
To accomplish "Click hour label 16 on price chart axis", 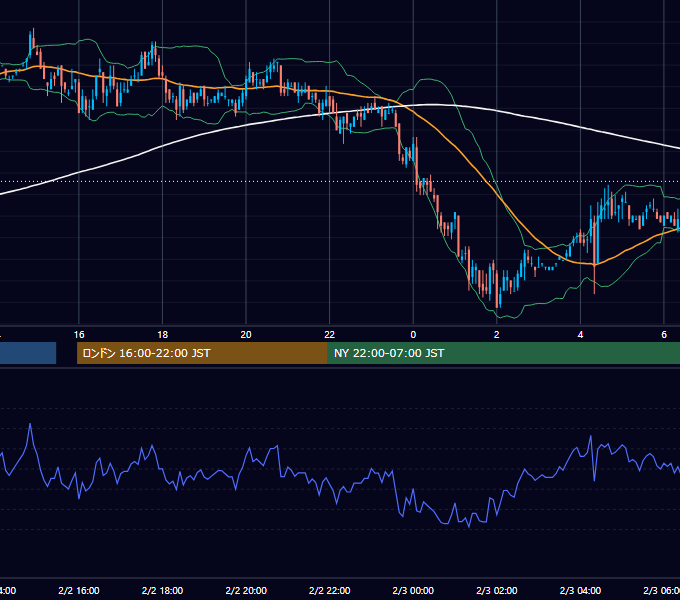I will (x=79, y=335).
